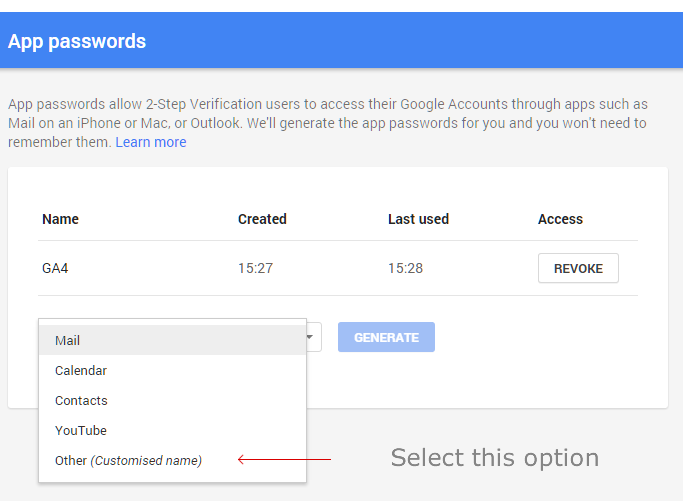This screenshot has height=501, width=683.
Task: Choose Calendar in the dropdown list
Action: [172, 370]
